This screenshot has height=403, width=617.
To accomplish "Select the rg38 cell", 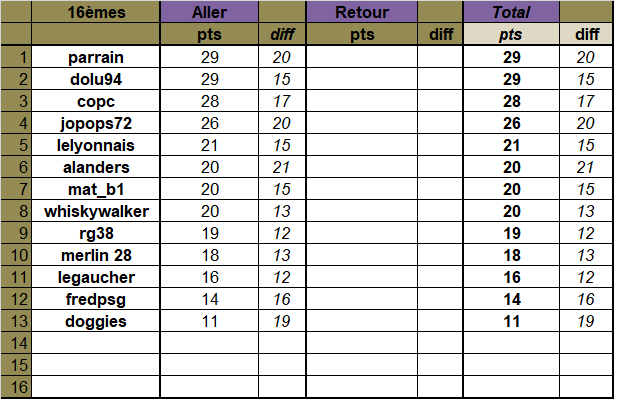I will pyautogui.click(x=96, y=233).
